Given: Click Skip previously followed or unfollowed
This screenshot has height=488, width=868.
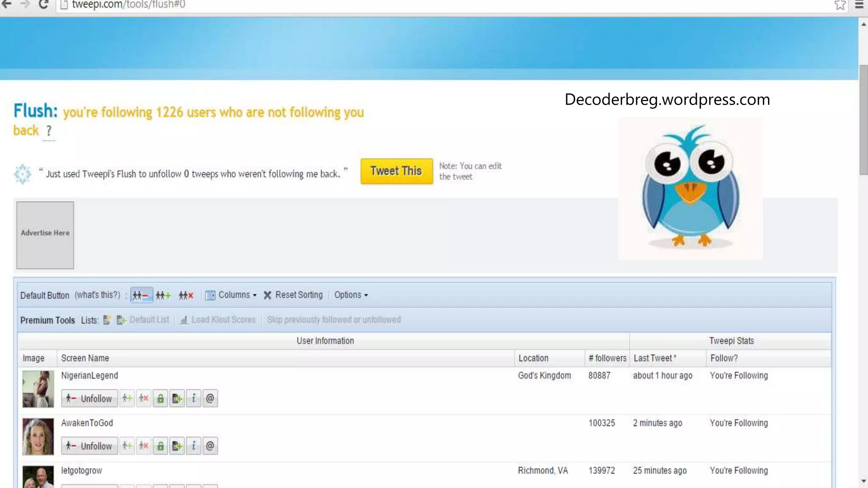Looking at the screenshot, I should (334, 320).
